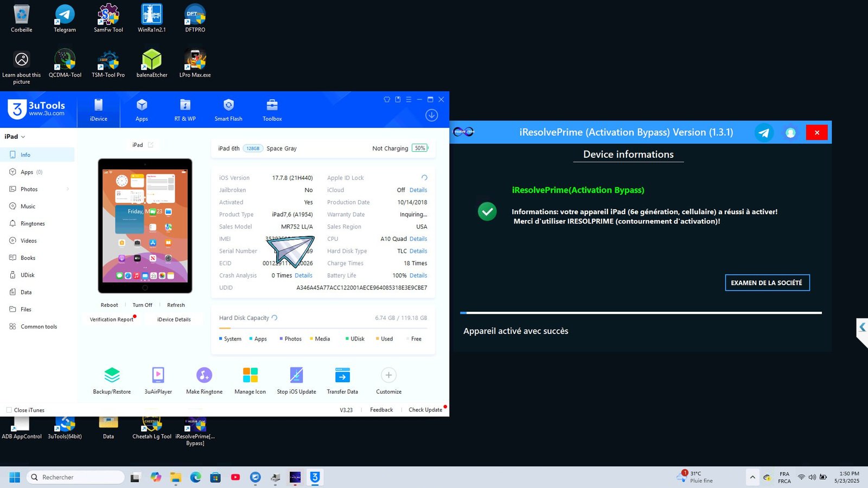Click Check Update in 3uTools footer
The height and width of the screenshot is (488, 868).
point(425,410)
